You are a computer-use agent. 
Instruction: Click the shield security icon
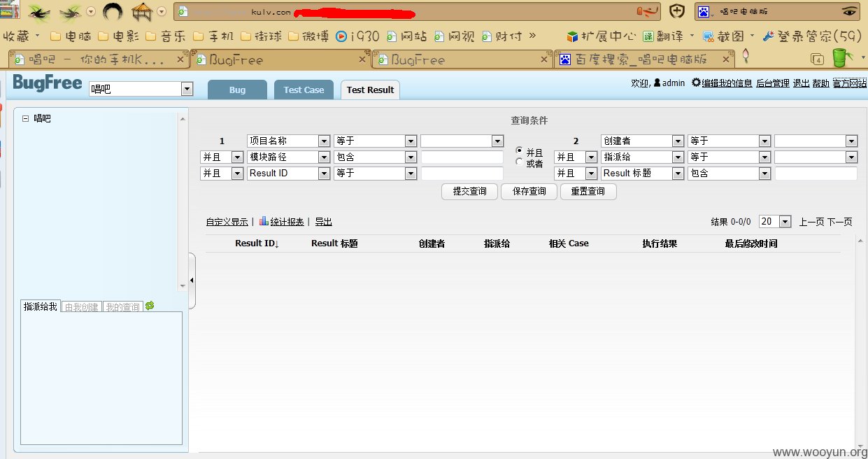676,11
